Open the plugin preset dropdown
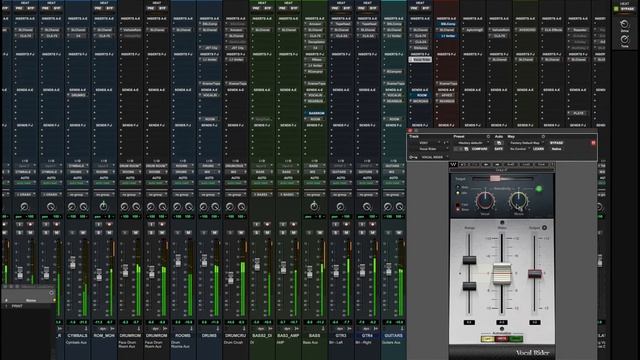This screenshot has width=640, height=360. [472, 143]
